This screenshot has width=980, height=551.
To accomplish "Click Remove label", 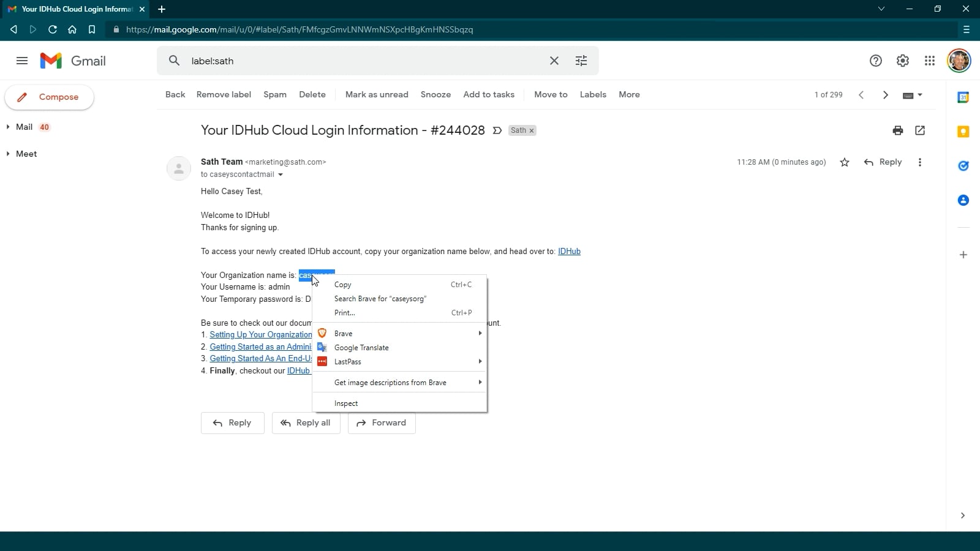I will click(224, 95).
